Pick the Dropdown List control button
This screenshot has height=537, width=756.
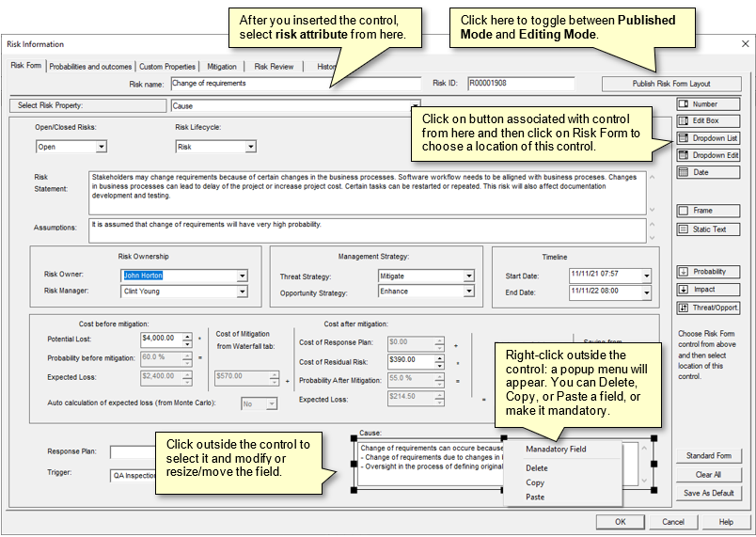[708, 138]
